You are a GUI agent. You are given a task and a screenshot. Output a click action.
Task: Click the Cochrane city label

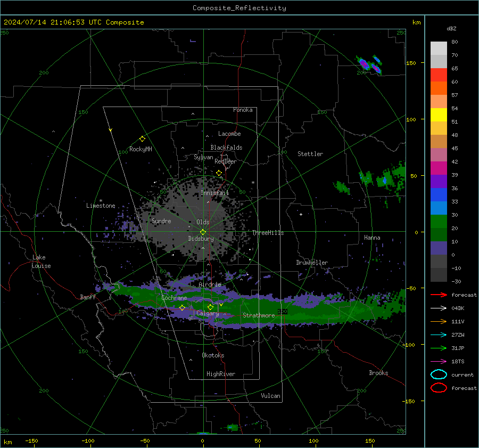tap(174, 298)
